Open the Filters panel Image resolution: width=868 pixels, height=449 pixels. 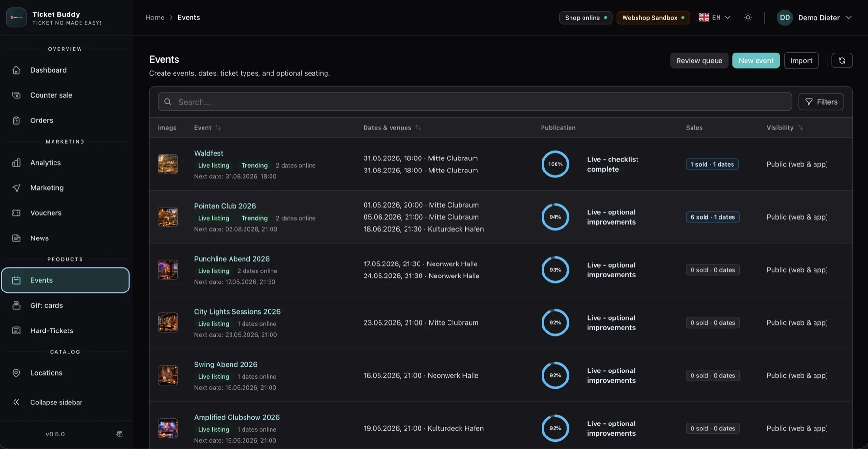[821, 102]
